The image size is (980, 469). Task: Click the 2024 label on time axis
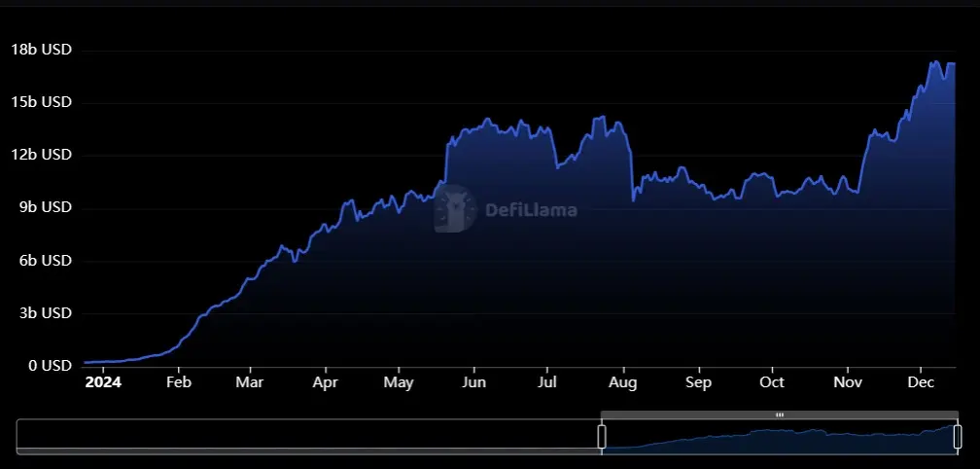point(103,382)
